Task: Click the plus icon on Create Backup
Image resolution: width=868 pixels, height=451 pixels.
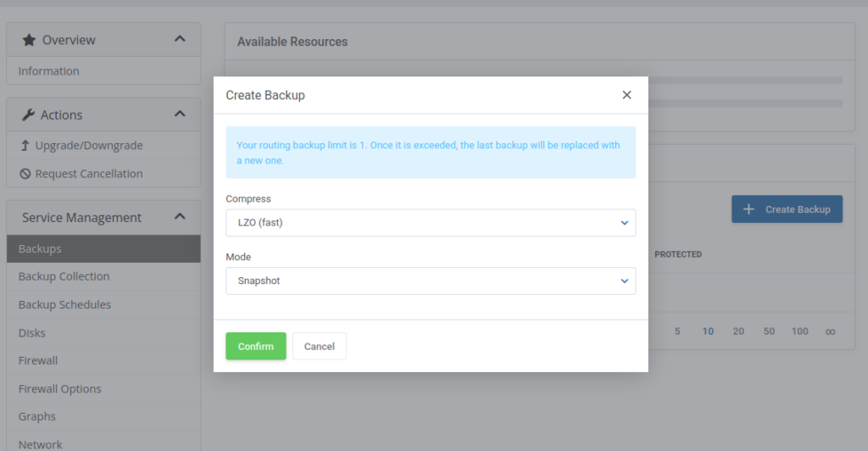Action: [748, 209]
